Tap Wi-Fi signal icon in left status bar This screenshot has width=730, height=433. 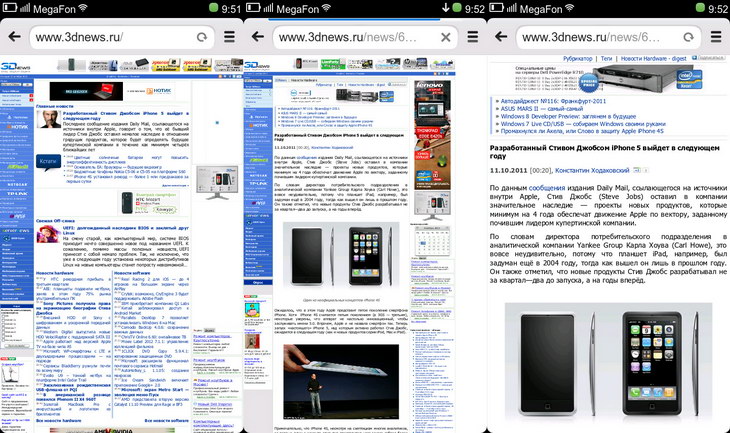[83, 8]
